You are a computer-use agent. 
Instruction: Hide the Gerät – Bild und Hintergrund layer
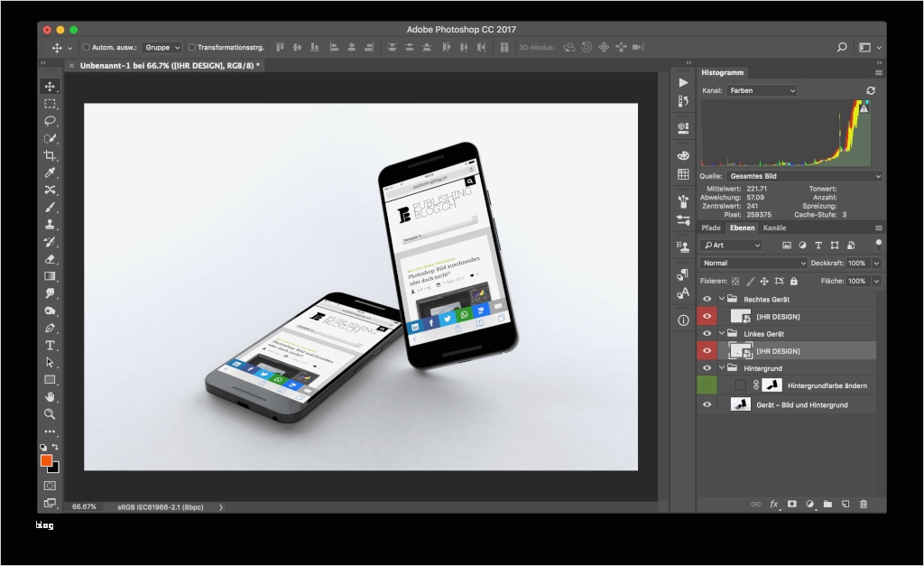(707, 404)
